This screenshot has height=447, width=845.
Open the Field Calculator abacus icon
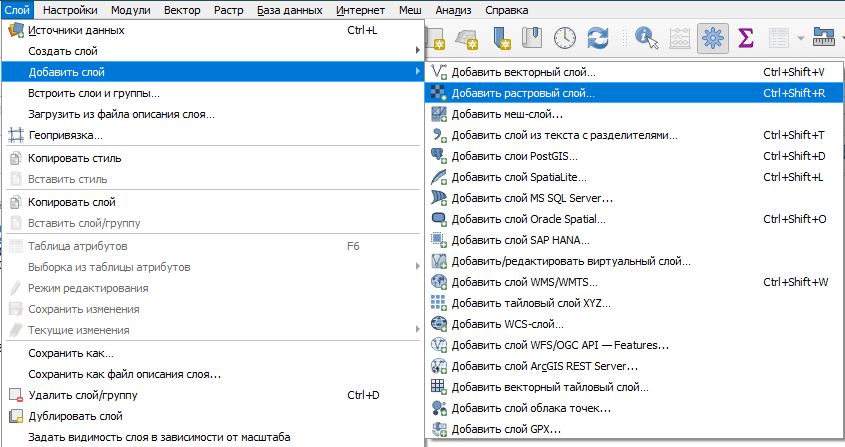pyautogui.click(x=680, y=38)
